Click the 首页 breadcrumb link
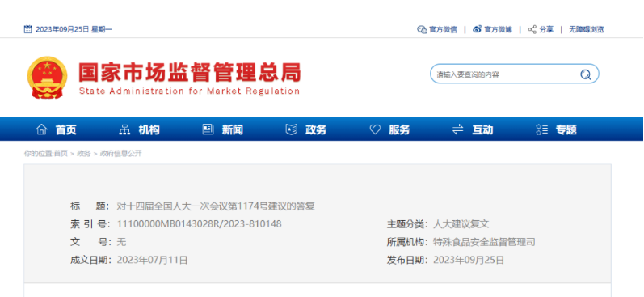The image size is (644, 297). (x=61, y=154)
